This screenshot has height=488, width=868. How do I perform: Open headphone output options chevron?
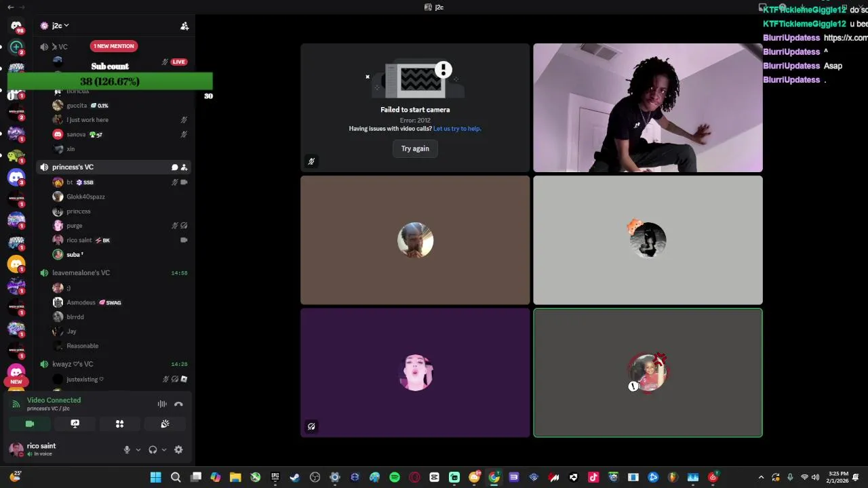[x=164, y=449]
